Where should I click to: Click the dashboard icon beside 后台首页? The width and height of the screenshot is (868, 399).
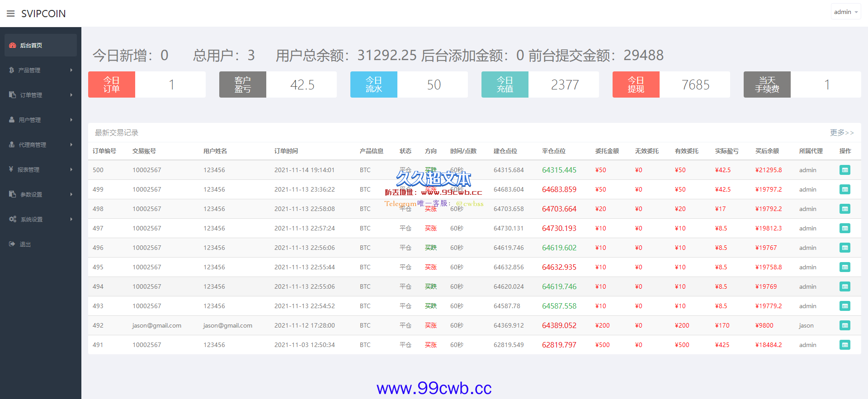coord(13,45)
